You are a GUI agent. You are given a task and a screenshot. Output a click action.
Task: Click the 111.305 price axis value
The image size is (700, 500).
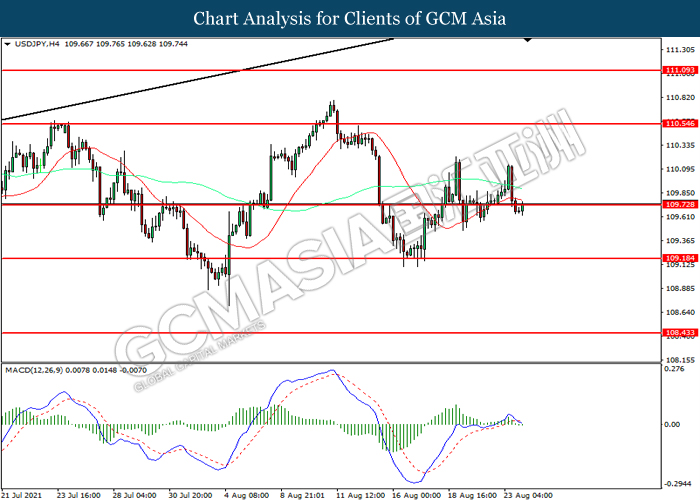[x=680, y=50]
